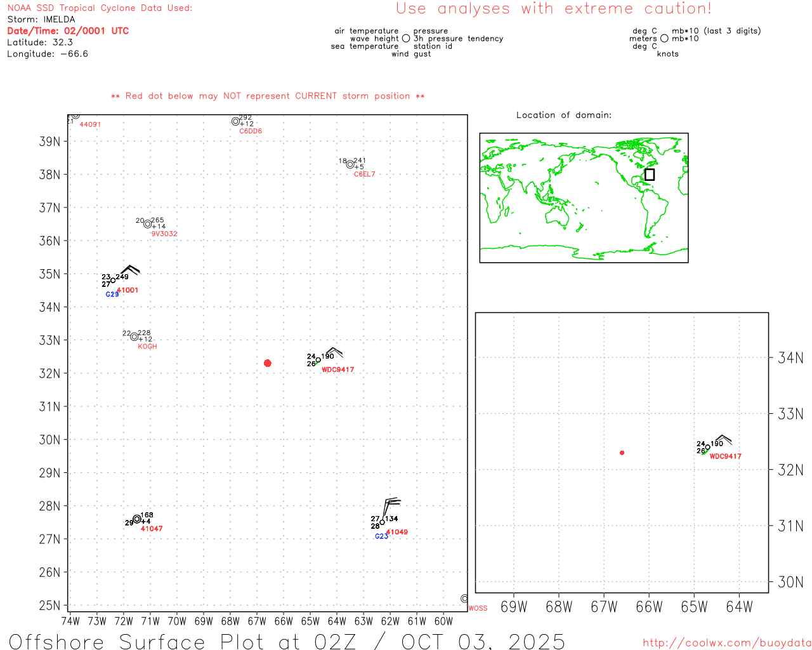Image resolution: width=812 pixels, height=650 pixels.
Task: Click the red dot in zoomed inset map
Action: click(622, 453)
